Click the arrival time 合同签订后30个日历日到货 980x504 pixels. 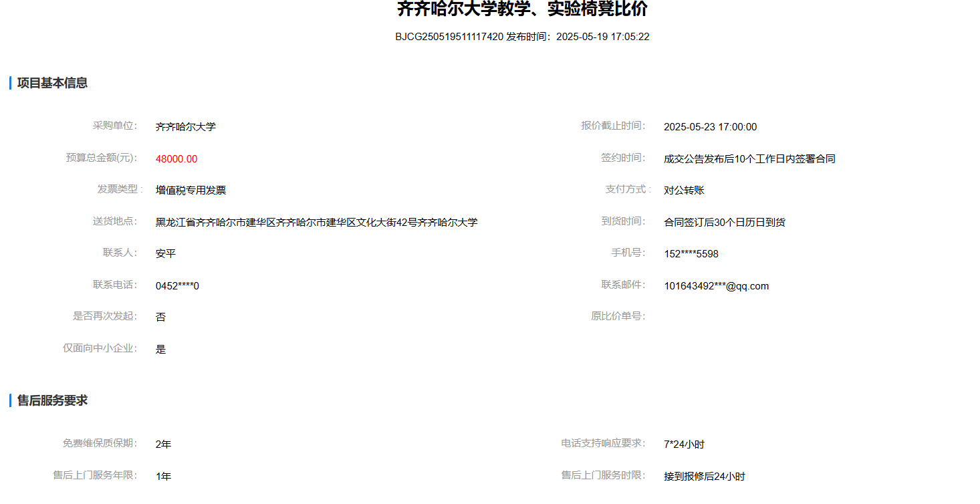724,223
